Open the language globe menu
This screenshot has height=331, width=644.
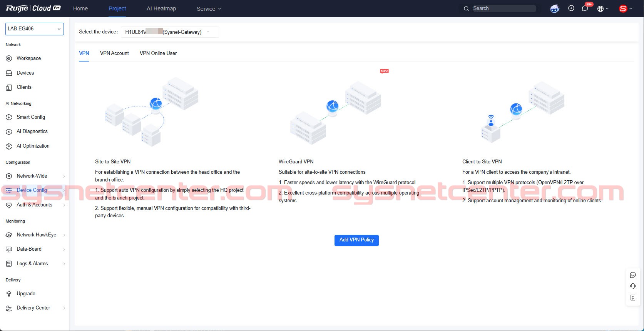pyautogui.click(x=602, y=8)
